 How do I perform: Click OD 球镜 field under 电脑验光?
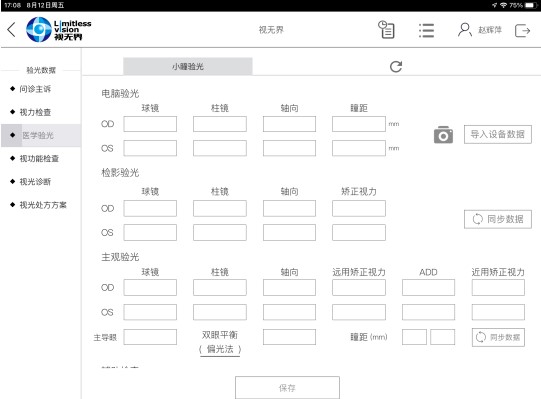[150, 124]
